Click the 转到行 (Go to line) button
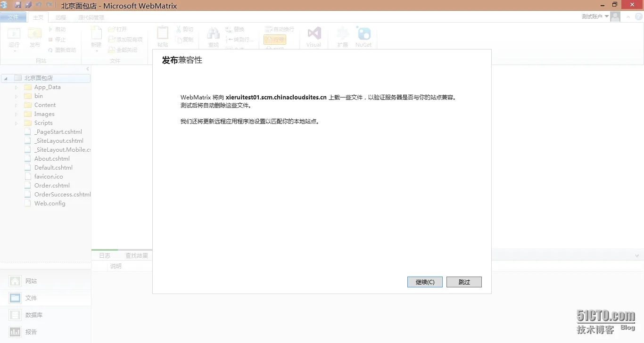The image size is (644, 343). [x=240, y=40]
